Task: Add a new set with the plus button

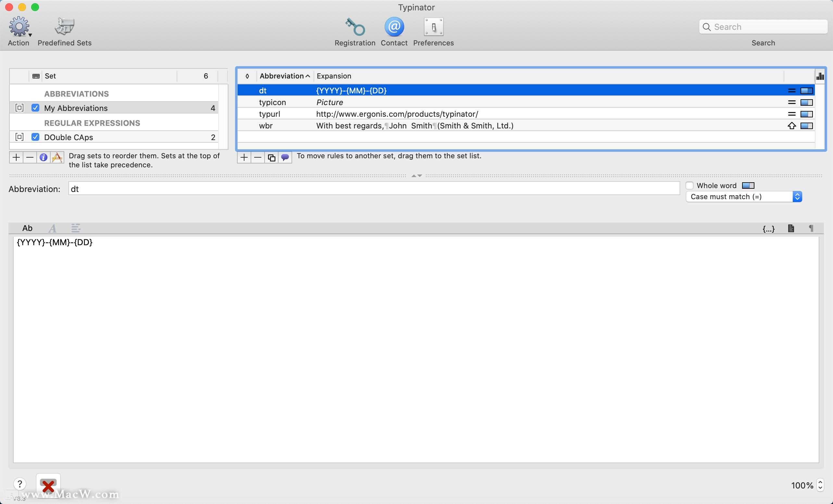Action: click(16, 157)
